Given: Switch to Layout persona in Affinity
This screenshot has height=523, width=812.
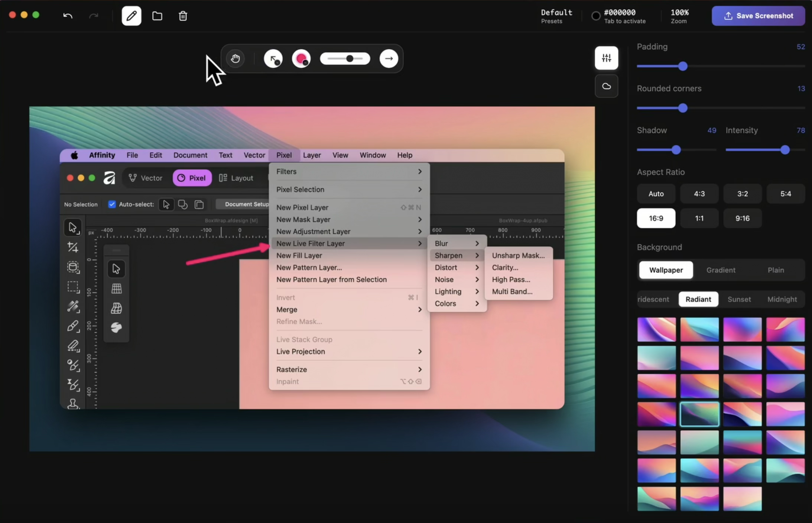Looking at the screenshot, I should tap(236, 178).
